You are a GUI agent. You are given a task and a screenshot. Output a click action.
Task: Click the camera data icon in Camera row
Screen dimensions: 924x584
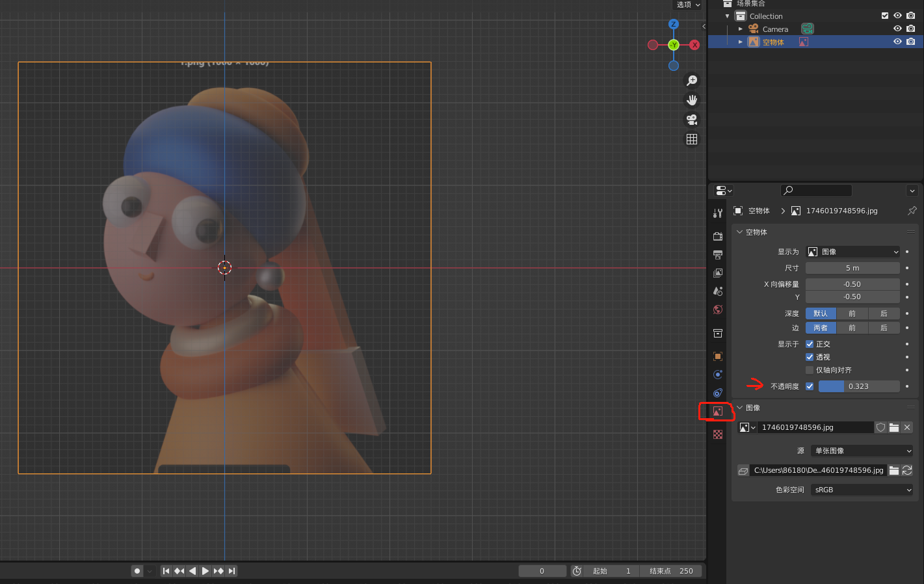point(807,29)
